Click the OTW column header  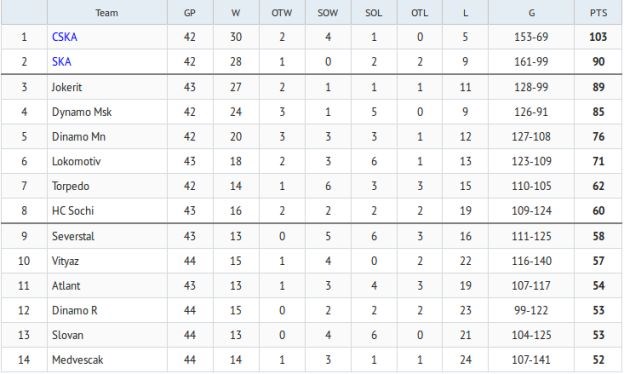(x=282, y=13)
